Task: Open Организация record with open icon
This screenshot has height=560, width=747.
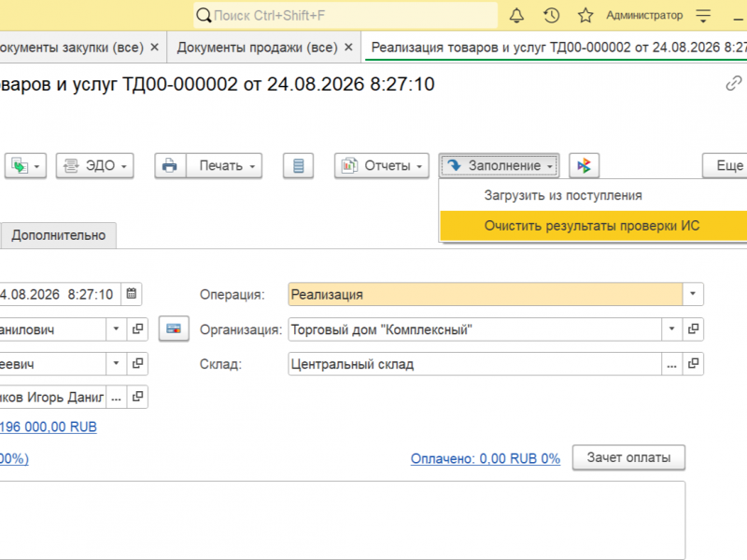Action: 693,329
